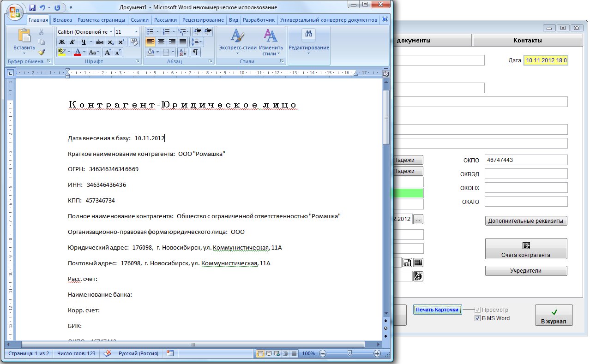Screen dimensions: 590x364
Task: Pick the text highlight color
Action: click(62, 52)
